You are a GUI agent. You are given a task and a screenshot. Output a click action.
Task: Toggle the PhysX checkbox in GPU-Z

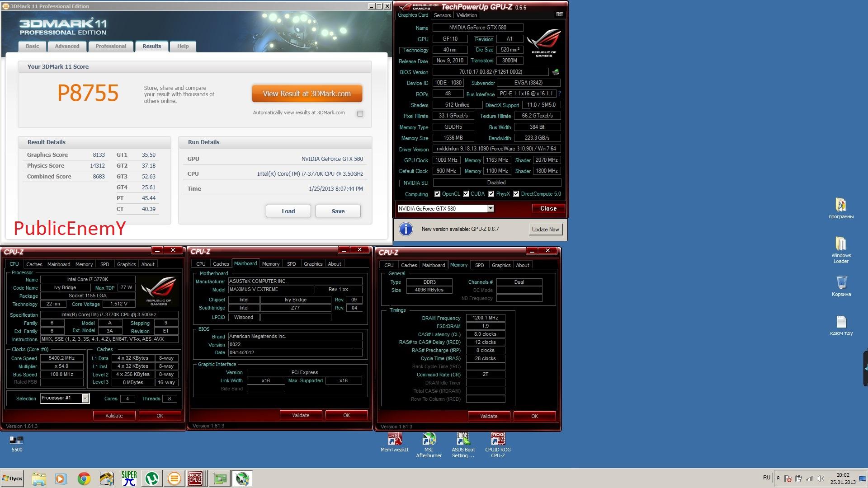tap(491, 194)
